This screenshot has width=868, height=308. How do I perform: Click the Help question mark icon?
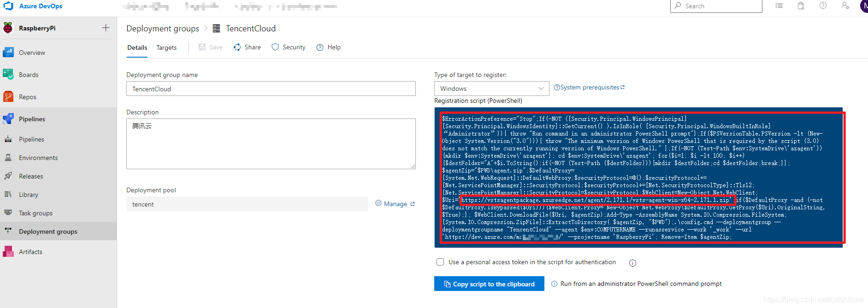click(320, 47)
